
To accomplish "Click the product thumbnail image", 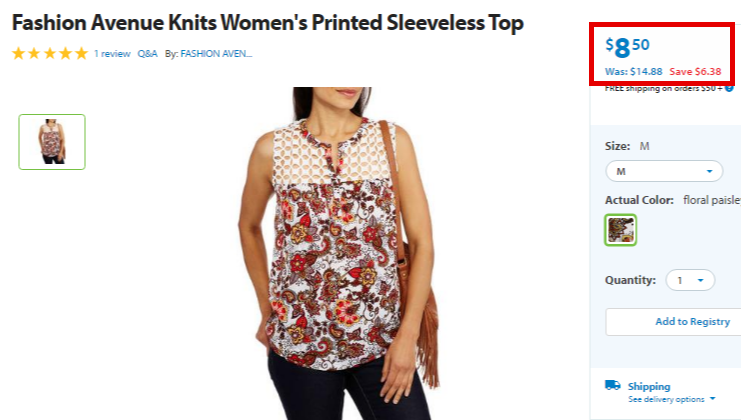I will pyautogui.click(x=52, y=142).
